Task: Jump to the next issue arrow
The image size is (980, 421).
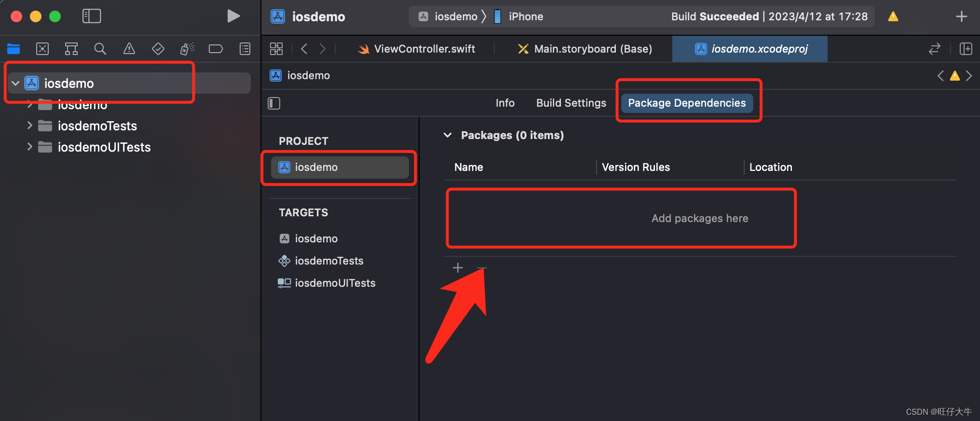Action: 969,76
